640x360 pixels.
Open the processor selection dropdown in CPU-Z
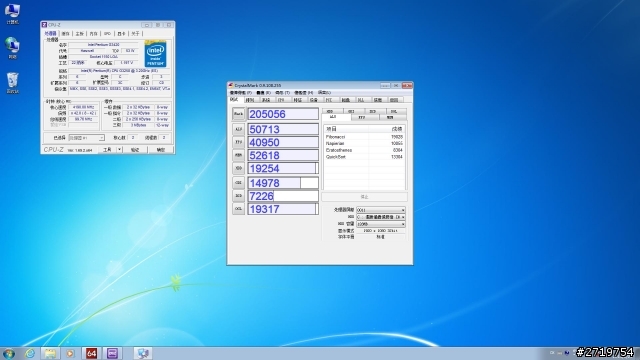[x=87, y=138]
